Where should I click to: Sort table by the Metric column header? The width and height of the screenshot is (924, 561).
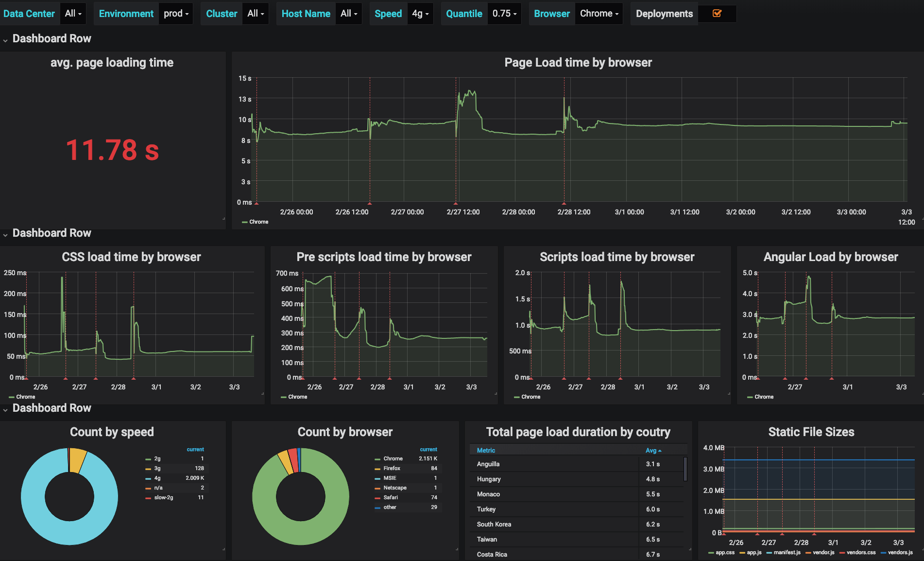point(486,450)
